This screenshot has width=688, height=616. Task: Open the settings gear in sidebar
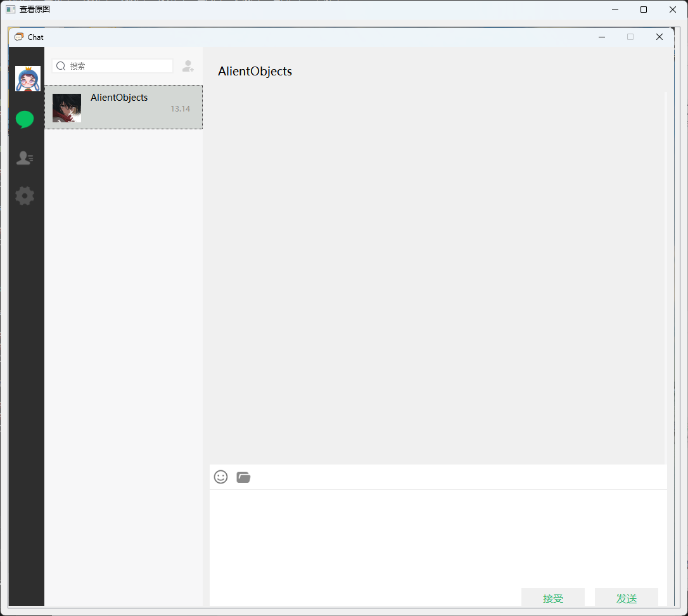click(25, 196)
